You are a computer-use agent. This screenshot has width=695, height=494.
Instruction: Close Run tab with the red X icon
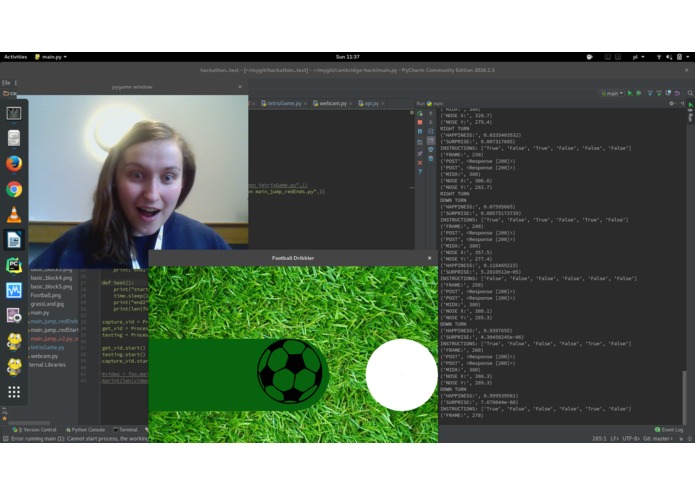pos(420,163)
